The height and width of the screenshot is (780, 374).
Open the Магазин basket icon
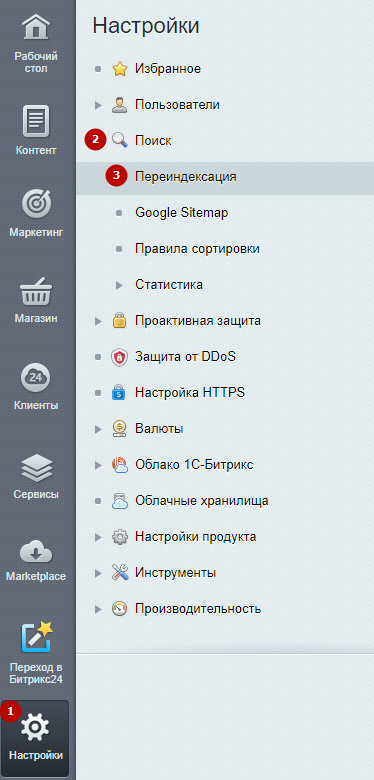click(36, 292)
